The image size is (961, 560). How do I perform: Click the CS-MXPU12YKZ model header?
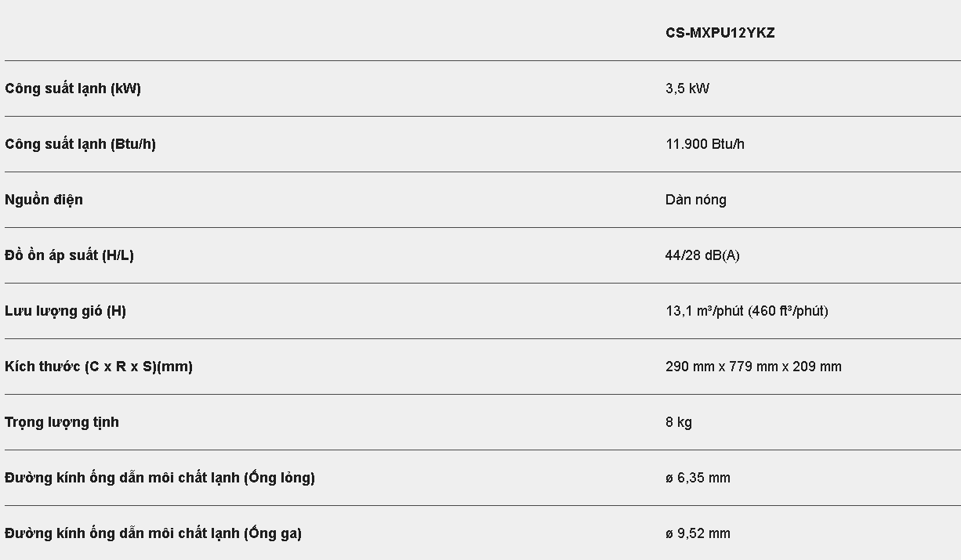(x=720, y=33)
